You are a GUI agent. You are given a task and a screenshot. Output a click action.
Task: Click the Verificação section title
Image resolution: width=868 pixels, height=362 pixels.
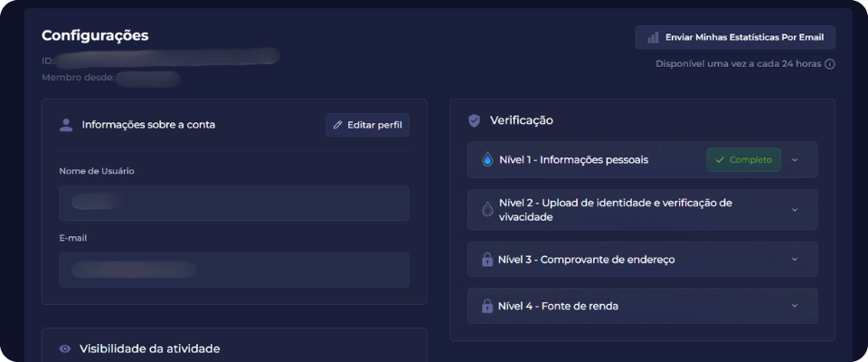[x=522, y=120]
